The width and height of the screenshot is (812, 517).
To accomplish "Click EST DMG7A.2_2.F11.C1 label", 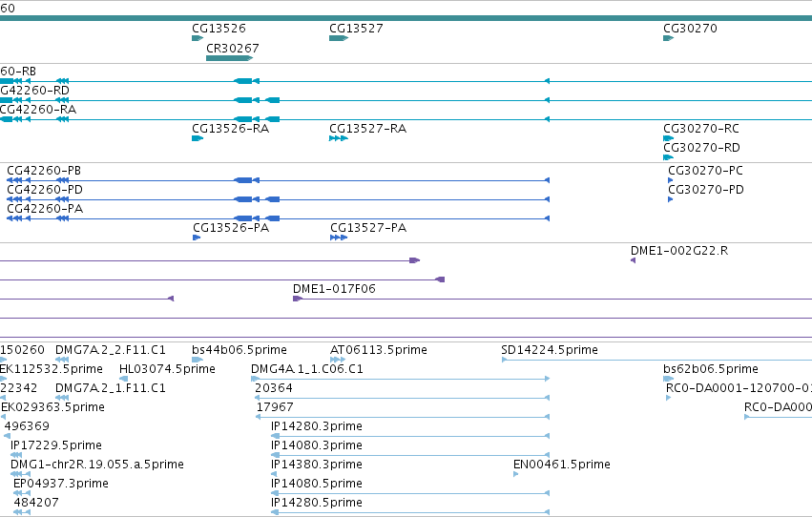I will point(111,350).
